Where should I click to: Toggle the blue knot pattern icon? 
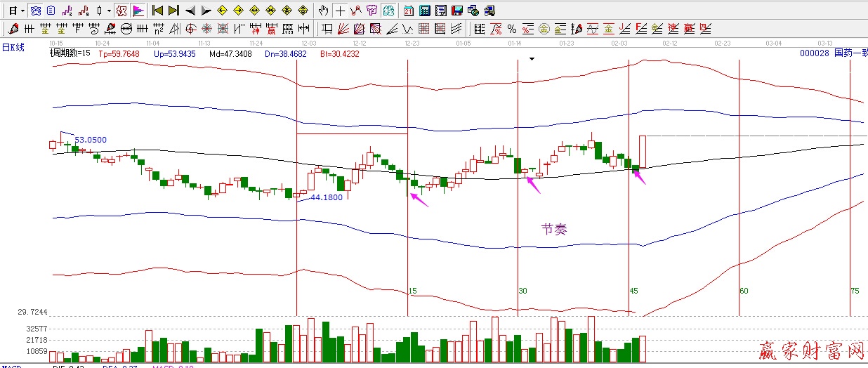(x=35, y=11)
